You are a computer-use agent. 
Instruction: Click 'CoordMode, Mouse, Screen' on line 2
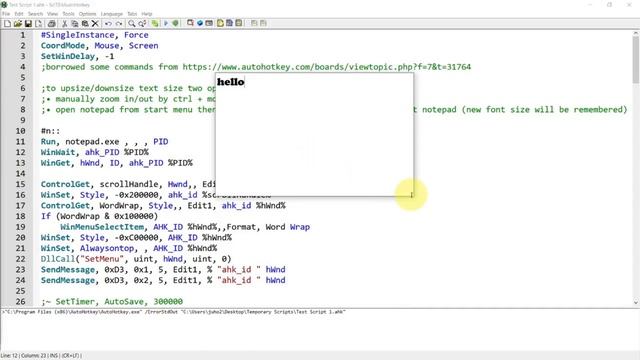pyautogui.click(x=99, y=46)
